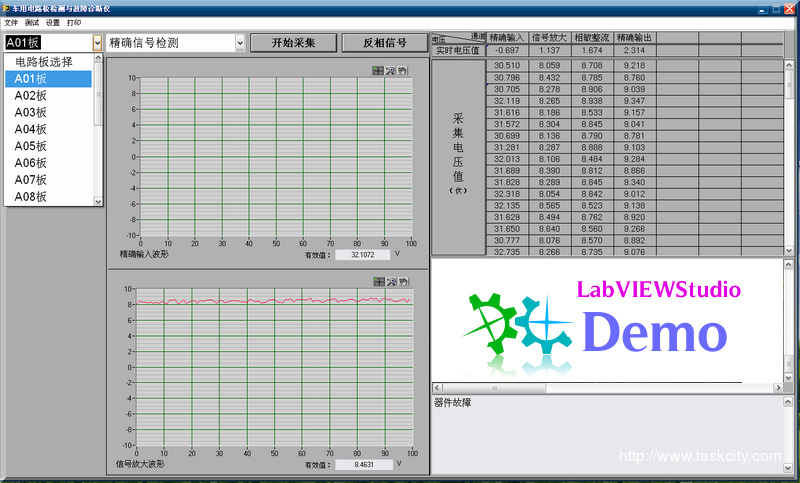Screen dimensions: 800x483
Task: Pick the pan hand tool on lower graph
Action: click(403, 282)
